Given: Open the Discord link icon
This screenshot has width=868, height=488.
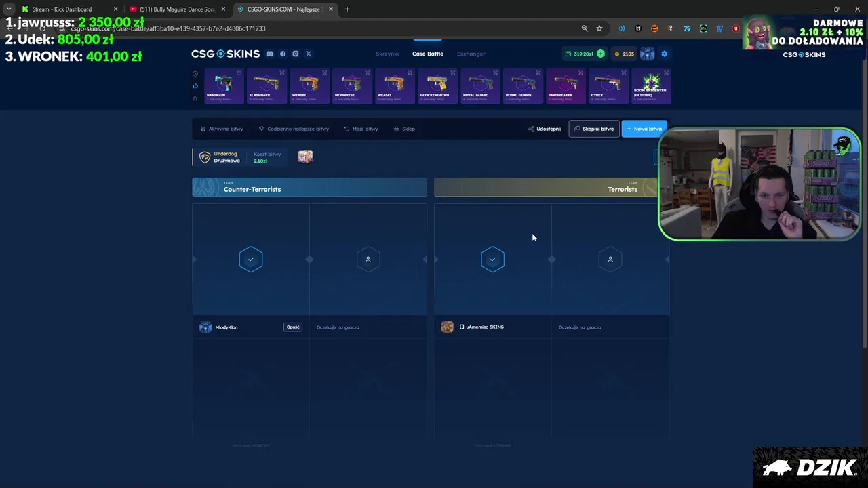Looking at the screenshot, I should [270, 54].
